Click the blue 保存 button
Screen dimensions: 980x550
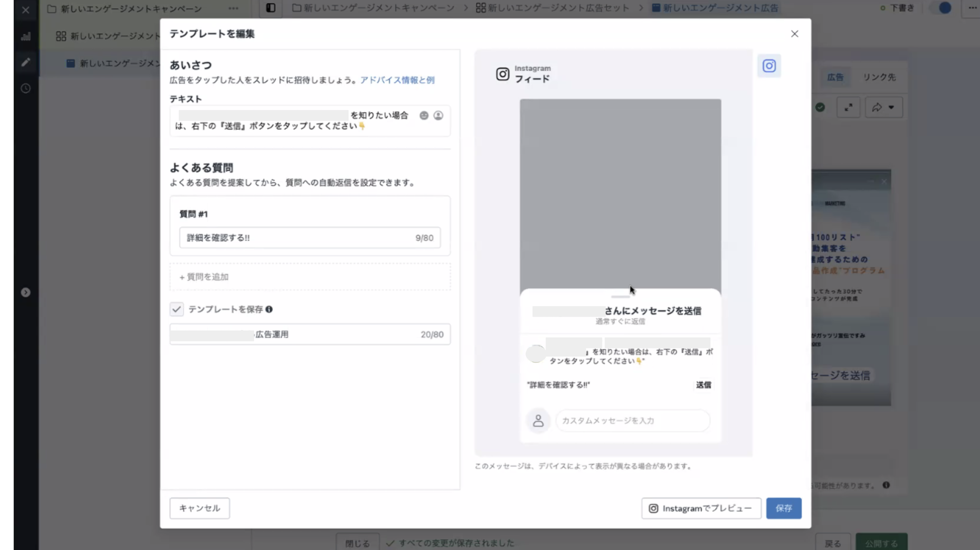(784, 508)
